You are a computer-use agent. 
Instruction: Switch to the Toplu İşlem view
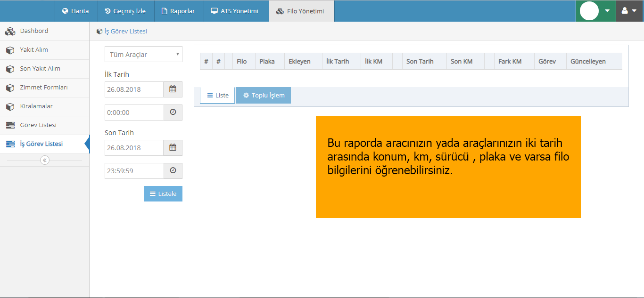[x=263, y=95]
